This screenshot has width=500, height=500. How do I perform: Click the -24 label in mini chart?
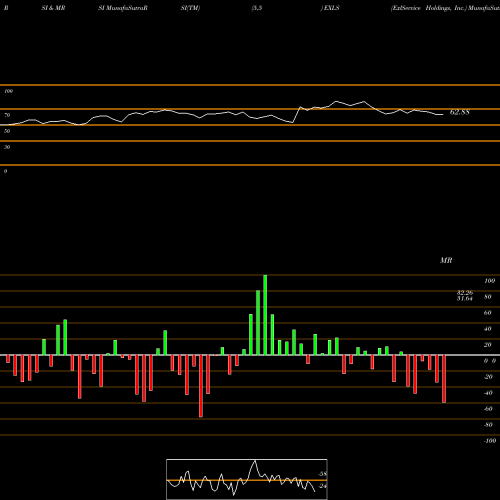point(322,486)
